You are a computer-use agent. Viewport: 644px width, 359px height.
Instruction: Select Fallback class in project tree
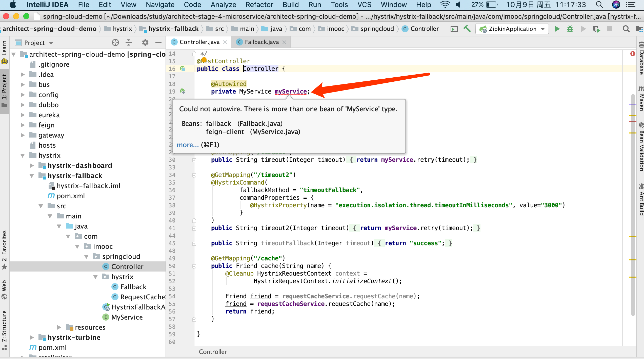tap(133, 287)
